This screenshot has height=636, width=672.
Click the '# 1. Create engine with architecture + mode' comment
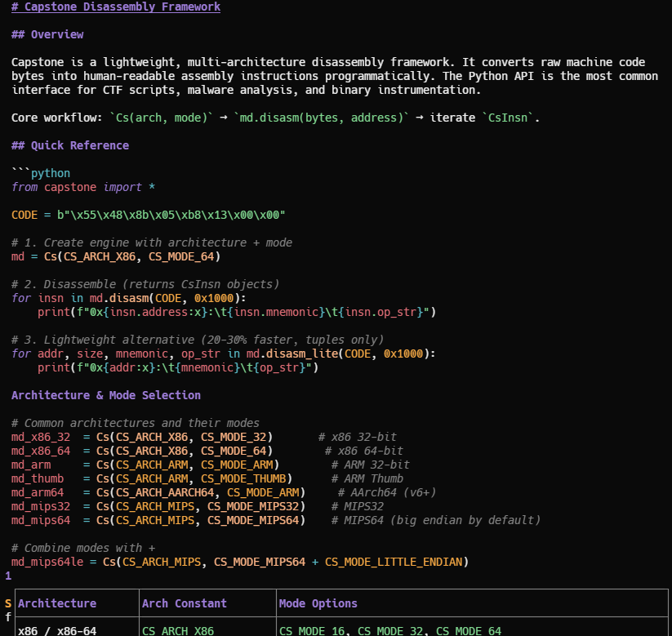click(152, 242)
